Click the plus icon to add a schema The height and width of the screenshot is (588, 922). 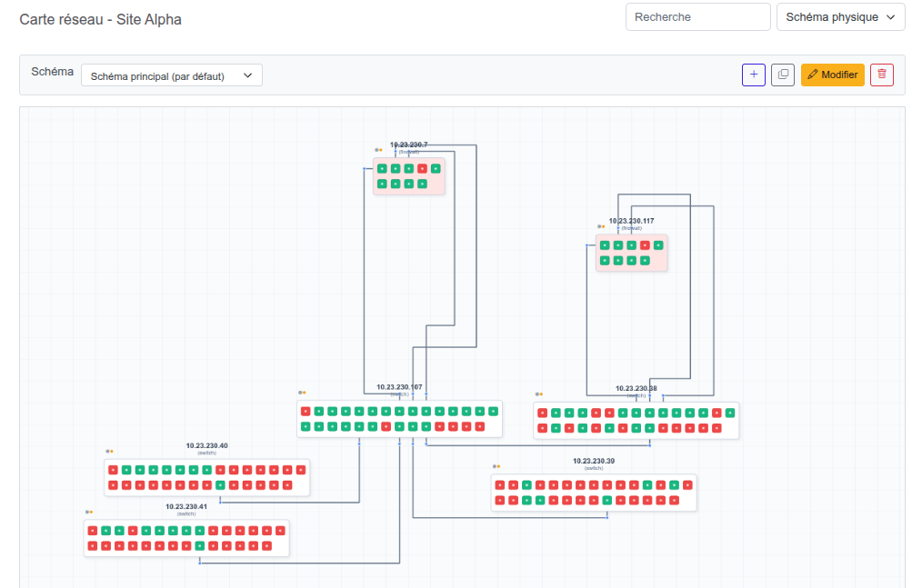point(754,75)
